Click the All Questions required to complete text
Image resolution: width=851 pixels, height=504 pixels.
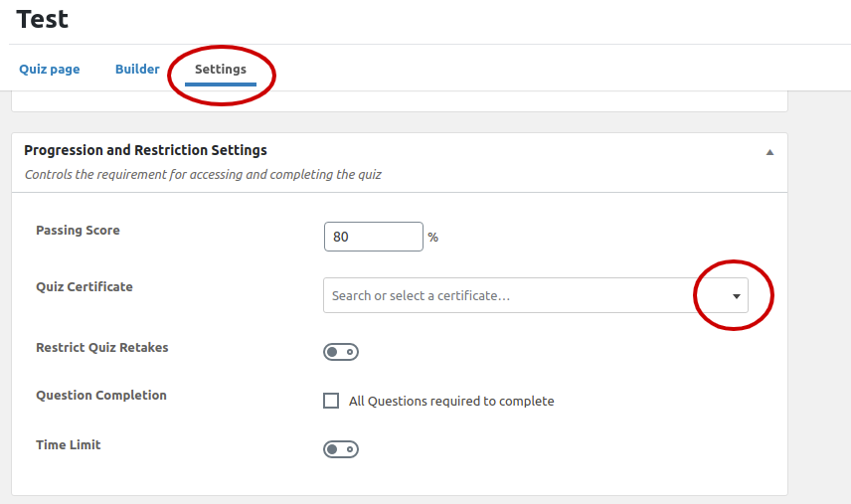pyautogui.click(x=451, y=401)
